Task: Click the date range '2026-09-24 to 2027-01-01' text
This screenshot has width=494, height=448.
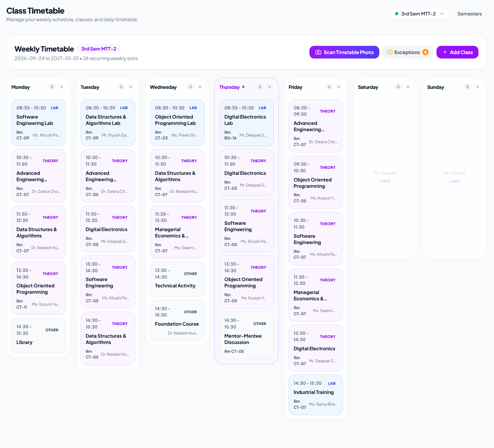Action: pyautogui.click(x=46, y=58)
